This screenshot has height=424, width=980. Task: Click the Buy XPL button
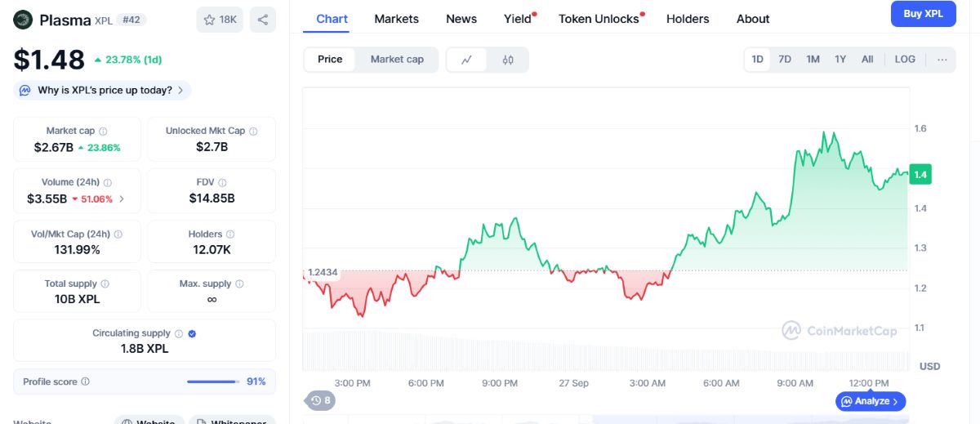click(923, 14)
